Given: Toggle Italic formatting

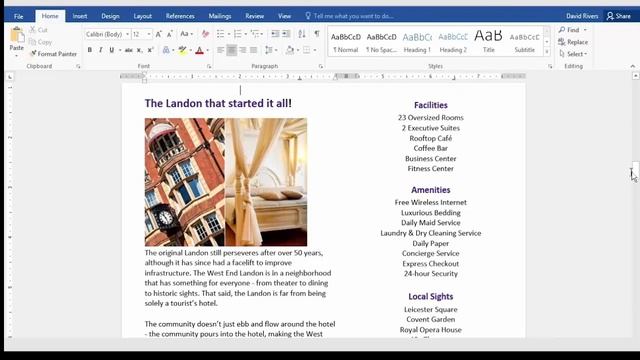Looking at the screenshot, I should click(100, 50).
